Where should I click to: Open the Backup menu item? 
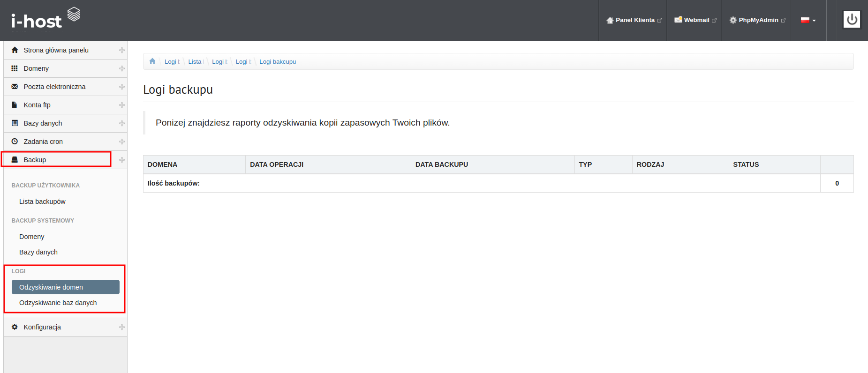click(x=35, y=160)
